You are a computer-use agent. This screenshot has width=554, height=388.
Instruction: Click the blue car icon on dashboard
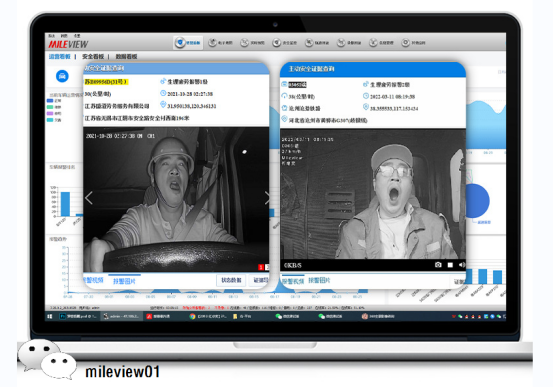coord(62,76)
